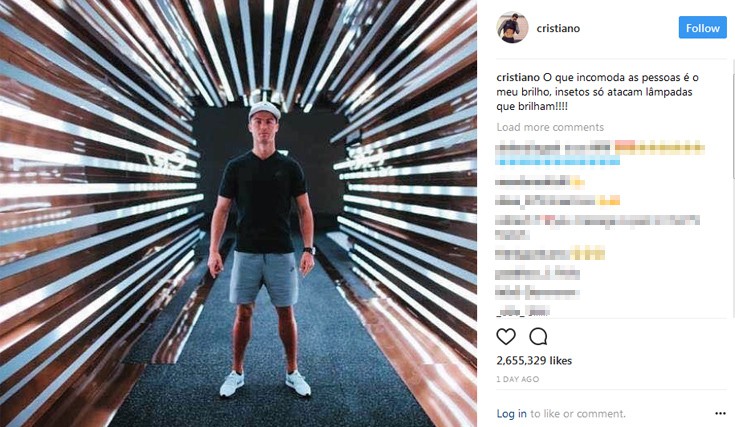Click the blue blurred hashtag link in comments
This screenshot has width=735, height=427.
click(558, 162)
